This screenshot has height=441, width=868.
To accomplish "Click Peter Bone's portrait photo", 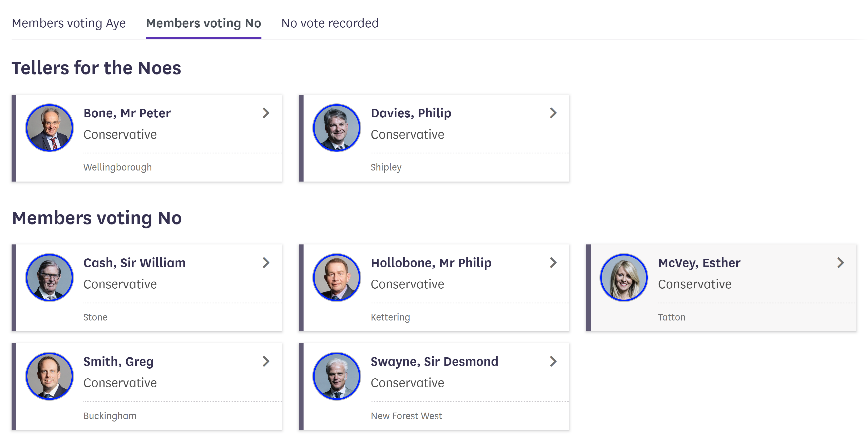I will 49,128.
